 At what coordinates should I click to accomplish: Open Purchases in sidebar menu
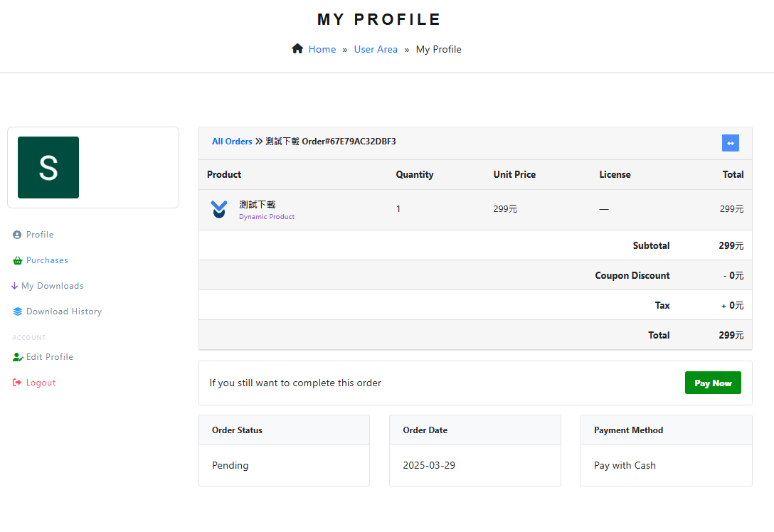[x=47, y=260]
